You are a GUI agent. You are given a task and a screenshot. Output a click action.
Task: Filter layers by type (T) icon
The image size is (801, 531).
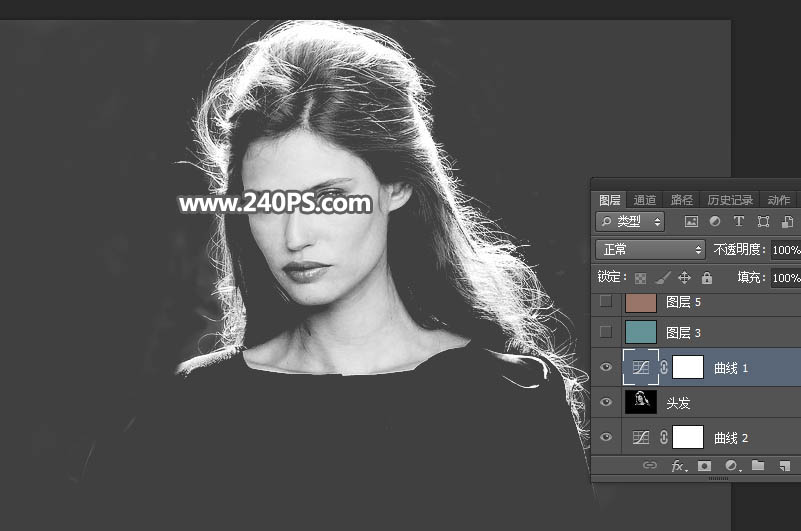[x=739, y=222]
